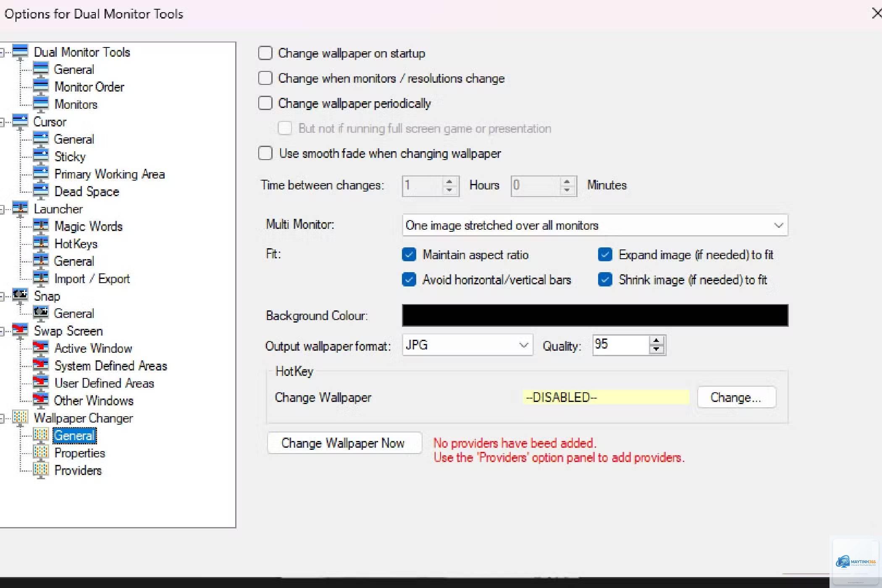882x588 pixels.
Task: Click the Dual Monitor Tools root icon
Action: [x=20, y=52]
